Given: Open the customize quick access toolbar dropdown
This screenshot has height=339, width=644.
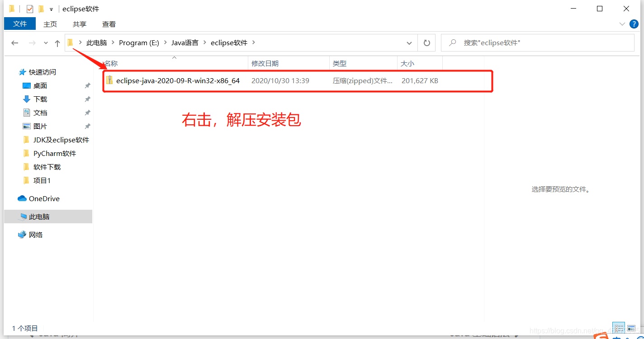Looking at the screenshot, I should pyautogui.click(x=52, y=9).
